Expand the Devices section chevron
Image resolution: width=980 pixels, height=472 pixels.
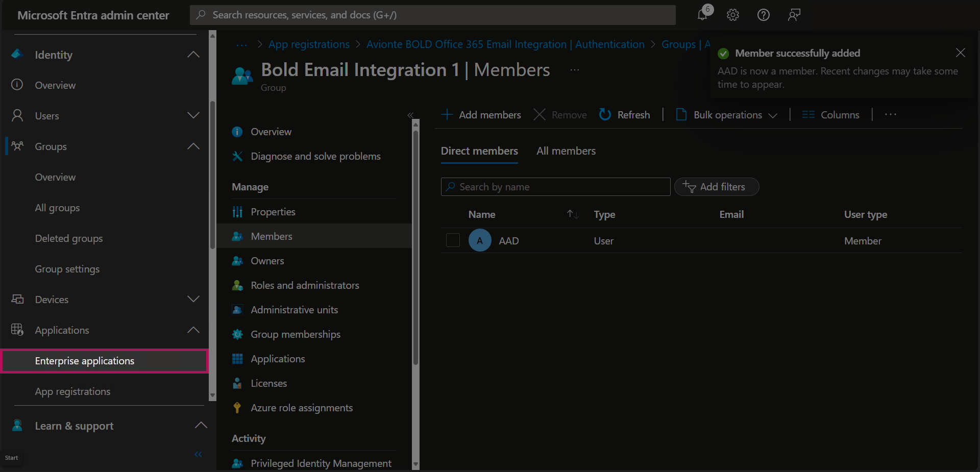coord(193,299)
